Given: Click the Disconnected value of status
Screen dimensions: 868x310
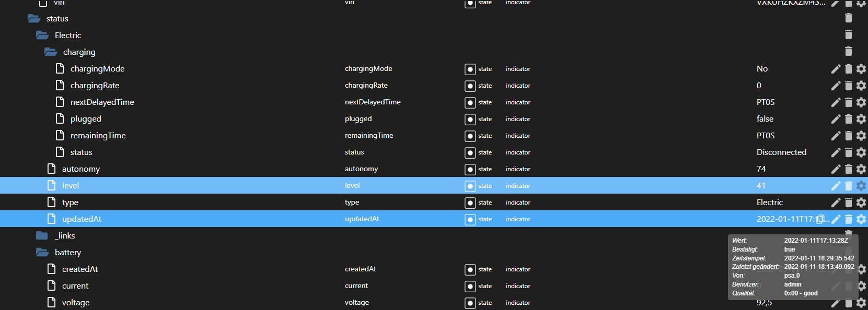Looking at the screenshot, I should [x=781, y=152].
